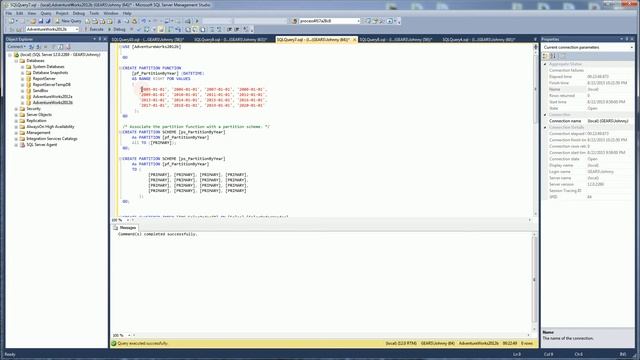Click the Connect Object Explorer icon

tap(31, 47)
